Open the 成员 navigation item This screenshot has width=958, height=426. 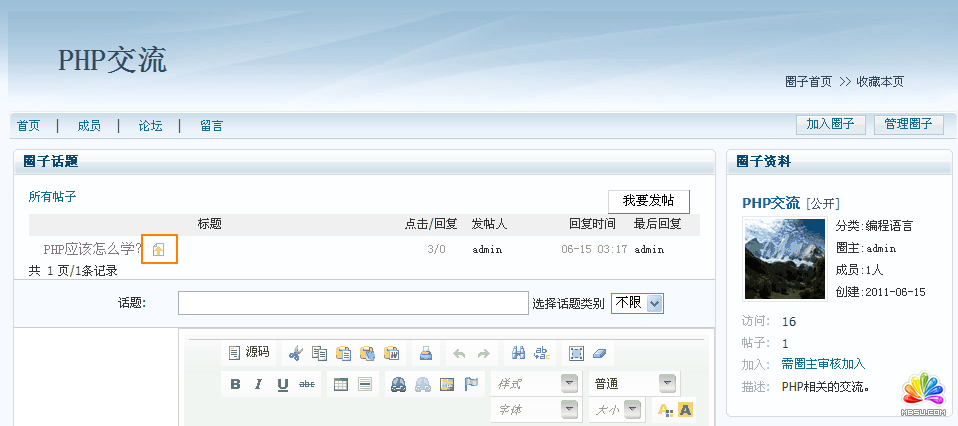coord(89,125)
